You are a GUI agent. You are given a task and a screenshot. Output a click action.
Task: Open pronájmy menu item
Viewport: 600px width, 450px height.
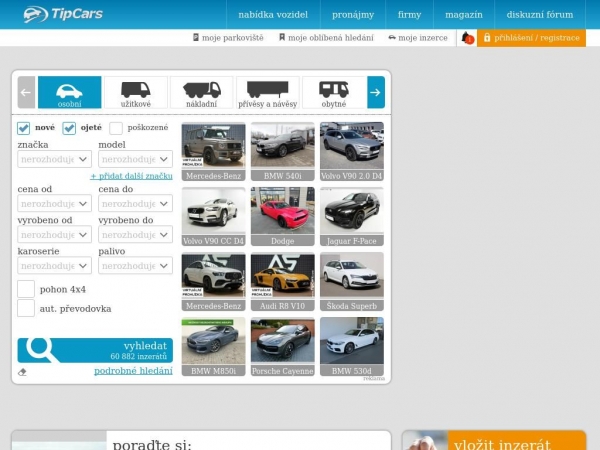click(x=353, y=15)
